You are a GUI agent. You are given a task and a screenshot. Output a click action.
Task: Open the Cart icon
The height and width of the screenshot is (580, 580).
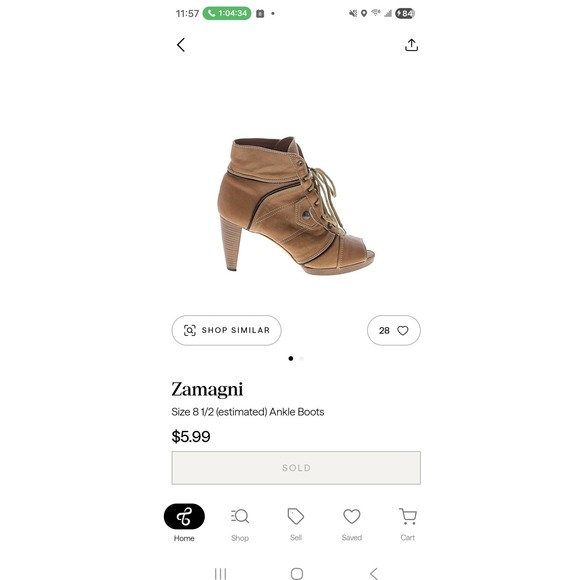click(x=408, y=525)
